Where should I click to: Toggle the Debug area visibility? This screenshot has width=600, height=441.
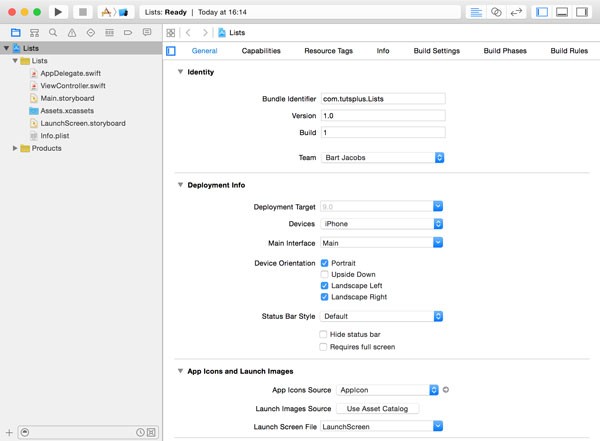[562, 12]
